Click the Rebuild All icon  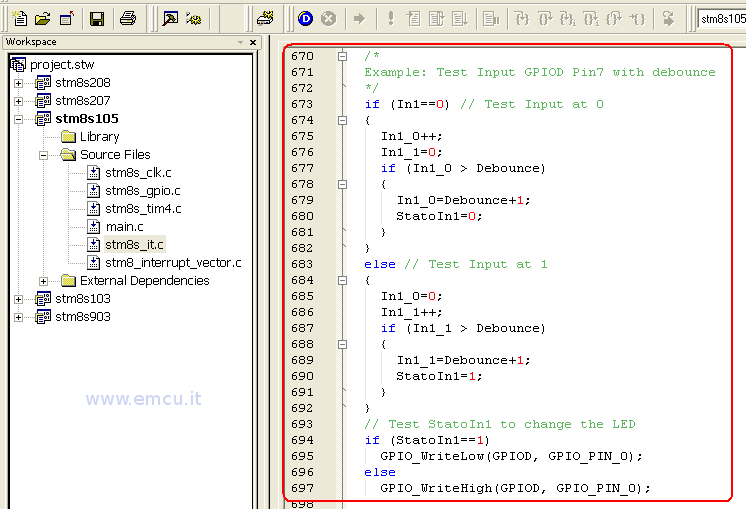[x=193, y=19]
